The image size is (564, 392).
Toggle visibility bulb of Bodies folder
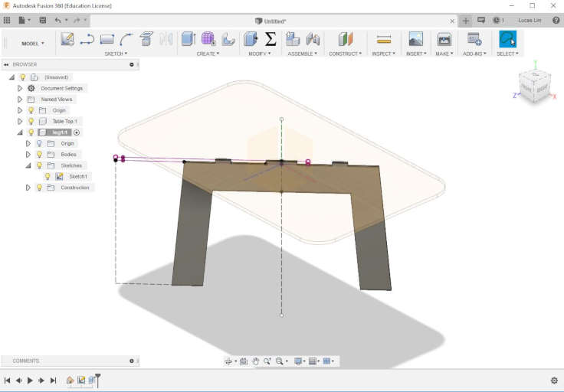[40, 155]
